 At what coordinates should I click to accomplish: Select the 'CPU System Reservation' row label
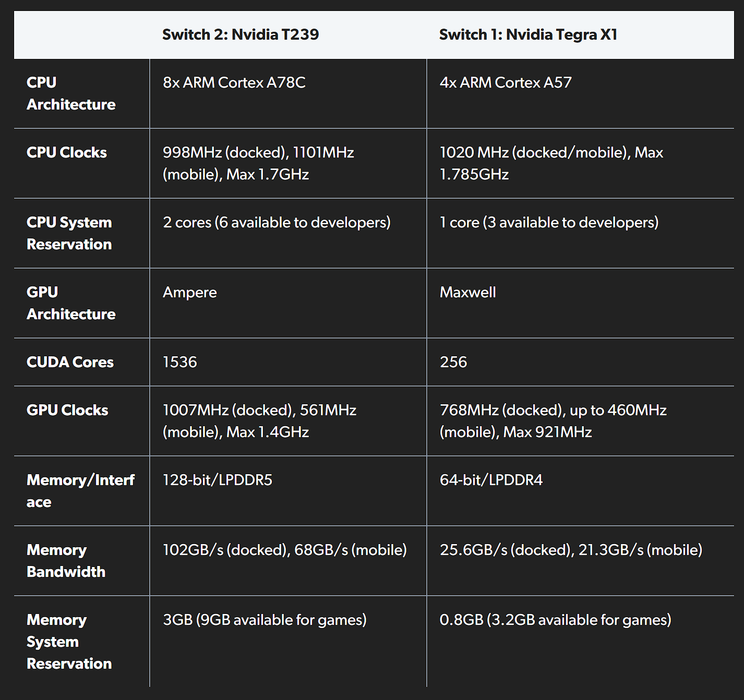(x=69, y=233)
